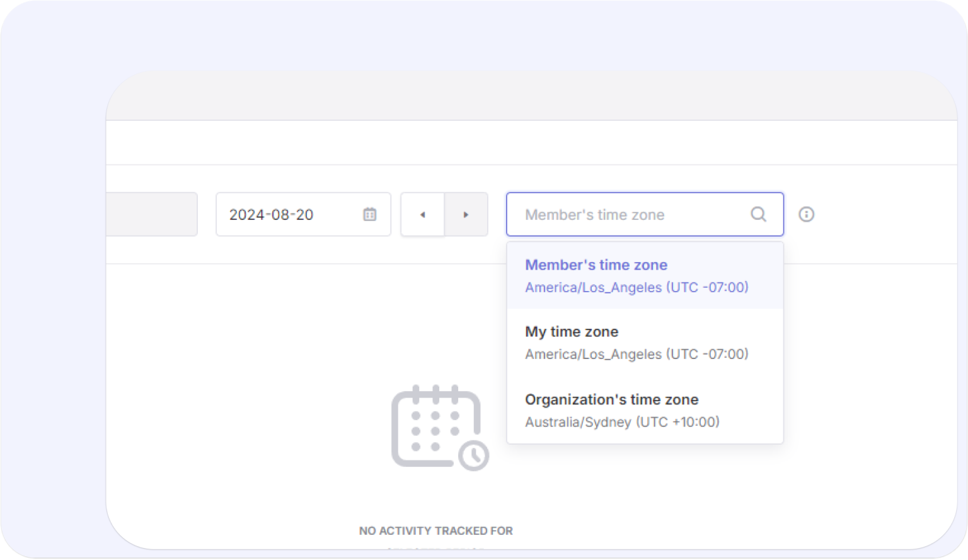Screen dimensions: 968x560
Task: Open the time zone info icon
Action: (x=806, y=214)
